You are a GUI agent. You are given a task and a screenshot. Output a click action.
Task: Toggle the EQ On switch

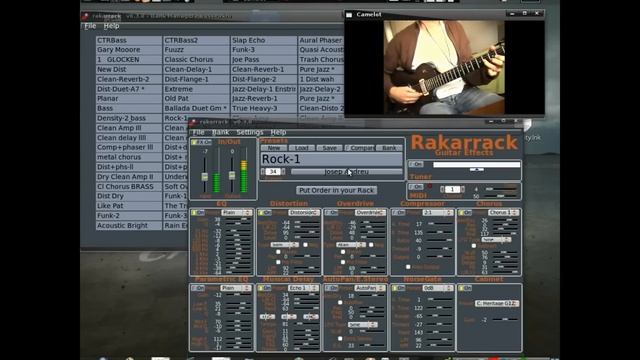[198, 213]
